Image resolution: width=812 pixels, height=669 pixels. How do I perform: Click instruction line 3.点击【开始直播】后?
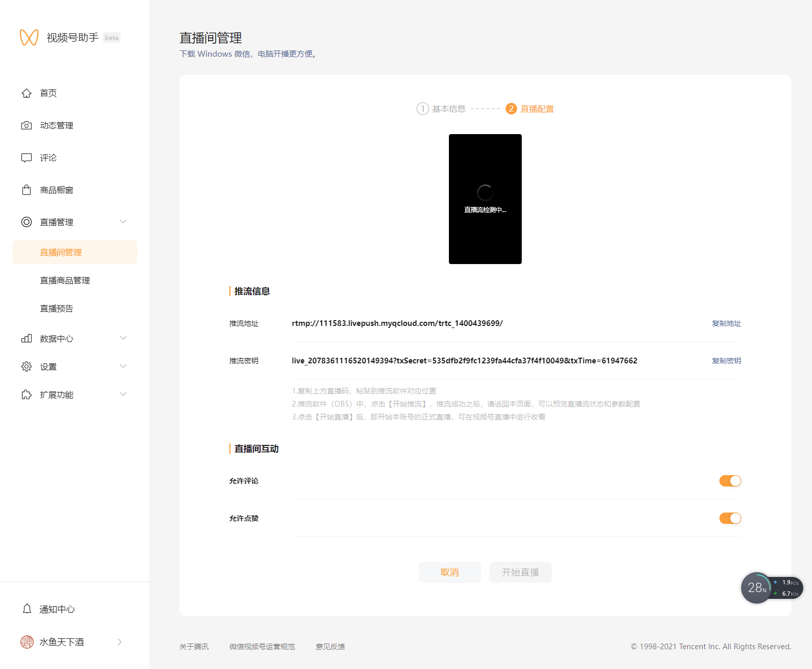[419, 417]
